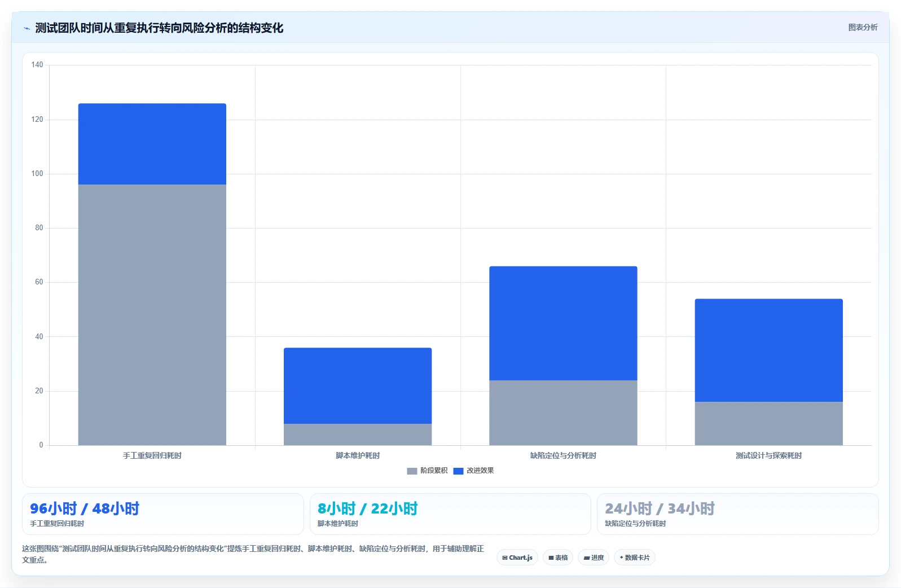
Task: Select blue segment of 脚本维护耗时 bar
Action: click(358, 385)
